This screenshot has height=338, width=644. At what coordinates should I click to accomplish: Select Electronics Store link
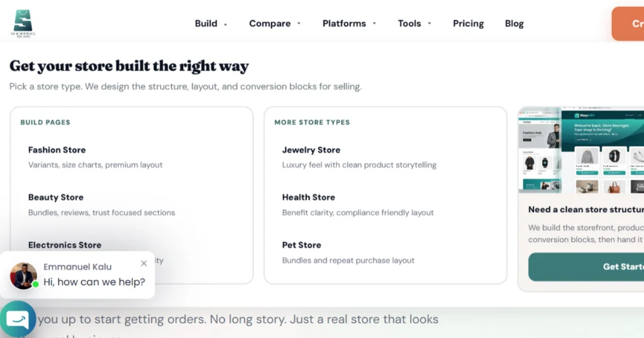[x=65, y=245]
